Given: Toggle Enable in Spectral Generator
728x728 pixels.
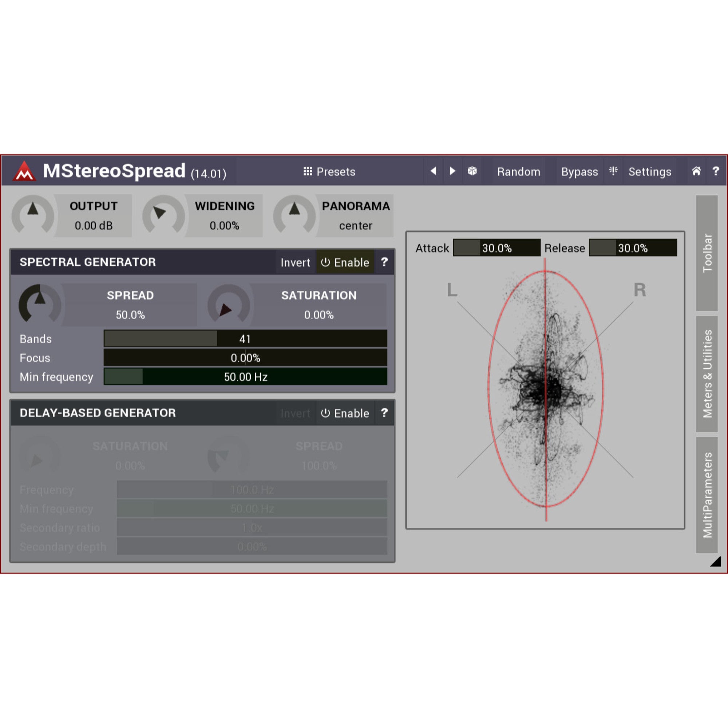Looking at the screenshot, I should tap(345, 262).
